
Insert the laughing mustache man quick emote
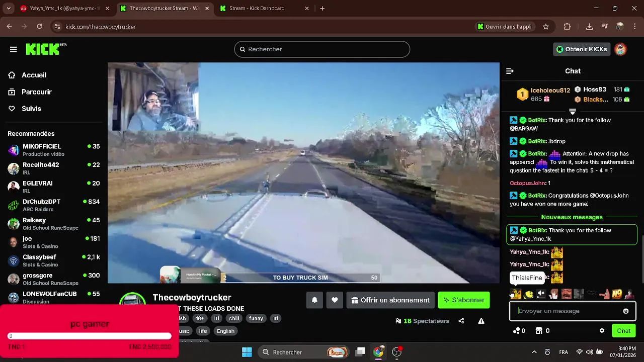567,294
